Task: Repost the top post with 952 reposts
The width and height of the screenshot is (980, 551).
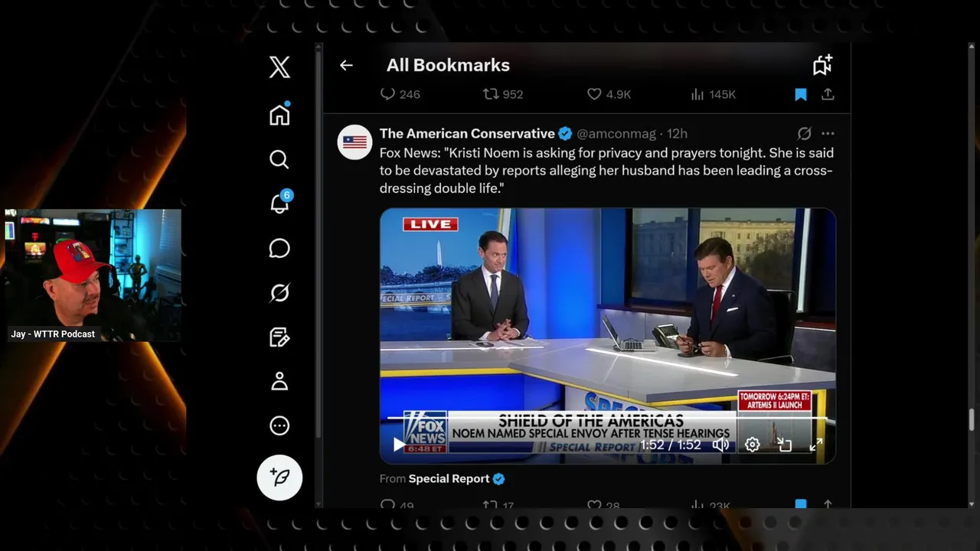Action: point(502,94)
